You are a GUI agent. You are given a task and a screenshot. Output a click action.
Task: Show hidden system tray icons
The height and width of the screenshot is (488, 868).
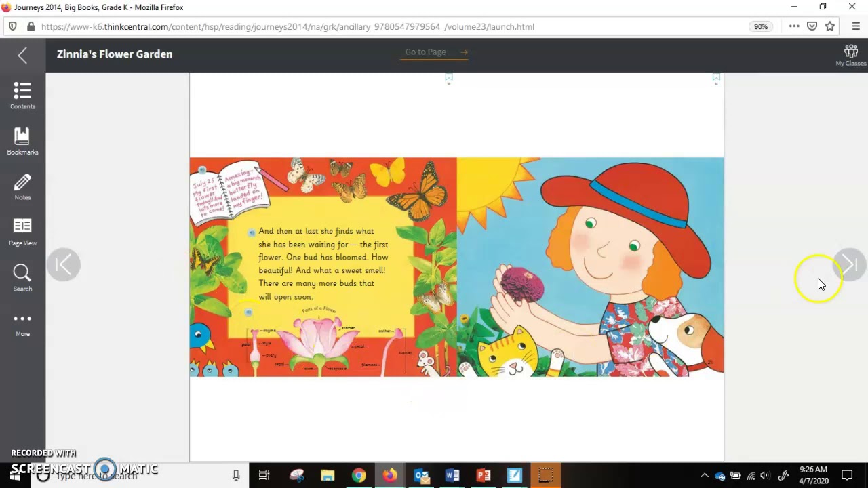[x=704, y=476]
